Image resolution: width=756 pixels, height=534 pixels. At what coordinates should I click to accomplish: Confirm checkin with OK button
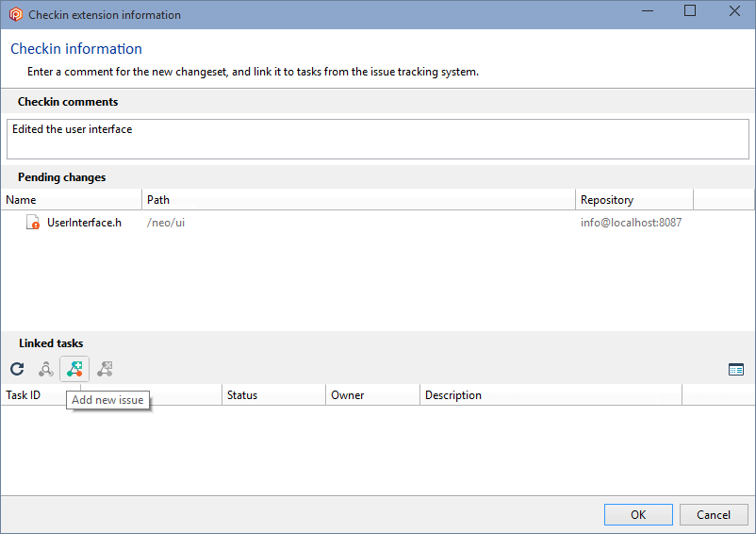[638, 515]
